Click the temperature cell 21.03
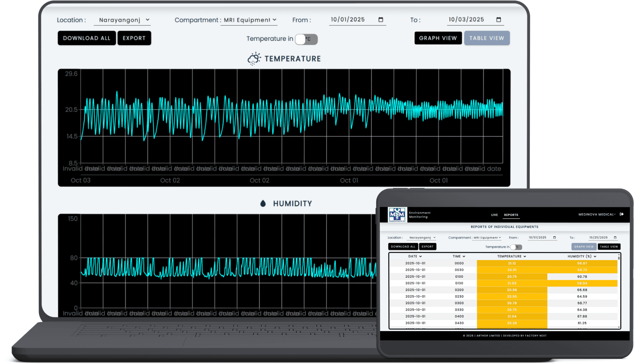Image resolution: width=634 pixels, height=364 pixels. click(512, 283)
